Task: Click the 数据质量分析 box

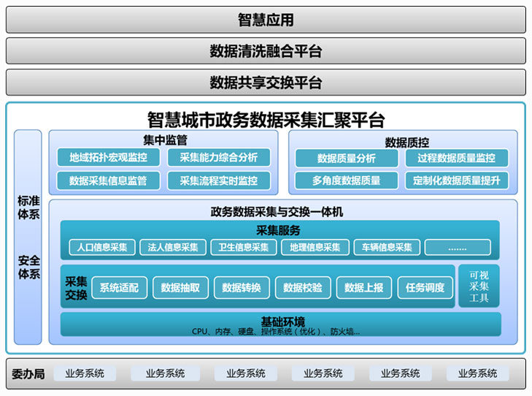Action: [x=347, y=158]
